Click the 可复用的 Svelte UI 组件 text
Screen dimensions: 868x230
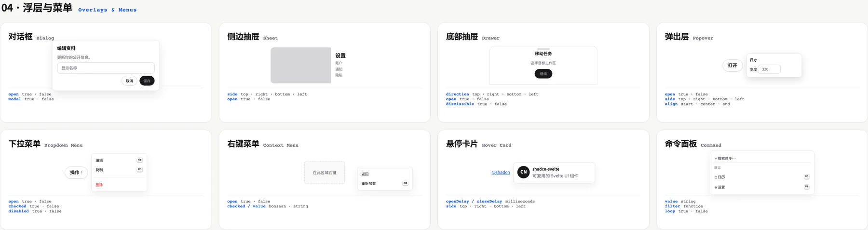[x=555, y=176]
